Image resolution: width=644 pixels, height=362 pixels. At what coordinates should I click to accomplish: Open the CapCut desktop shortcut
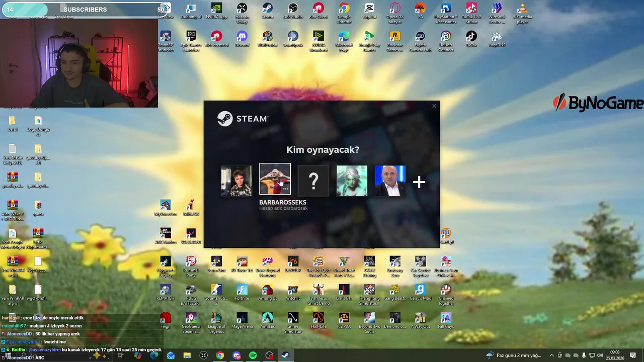point(369,12)
